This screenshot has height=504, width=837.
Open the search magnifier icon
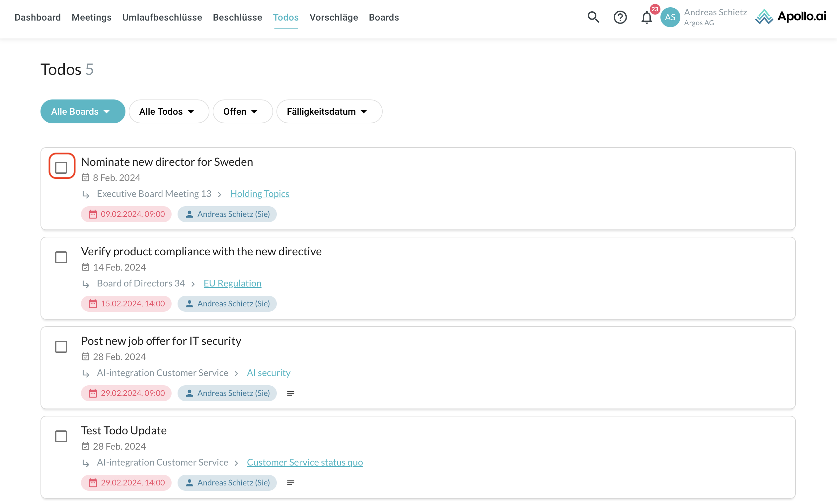point(593,17)
